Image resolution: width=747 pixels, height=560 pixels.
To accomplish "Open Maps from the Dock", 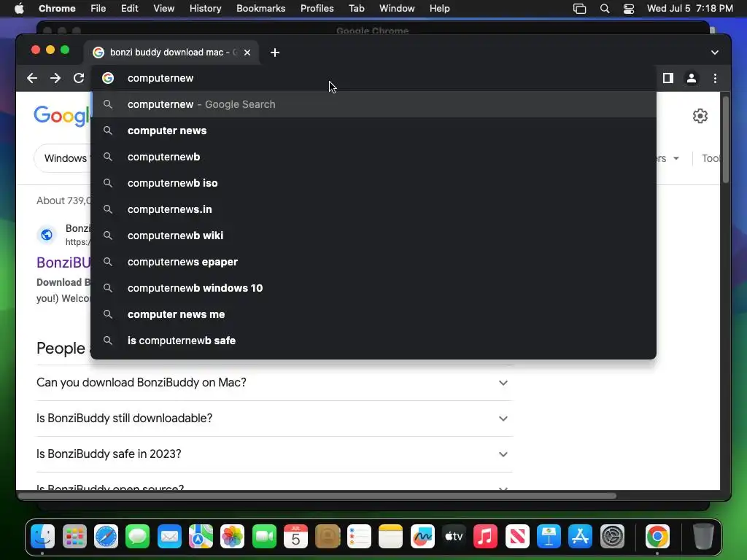I will pyautogui.click(x=201, y=537).
